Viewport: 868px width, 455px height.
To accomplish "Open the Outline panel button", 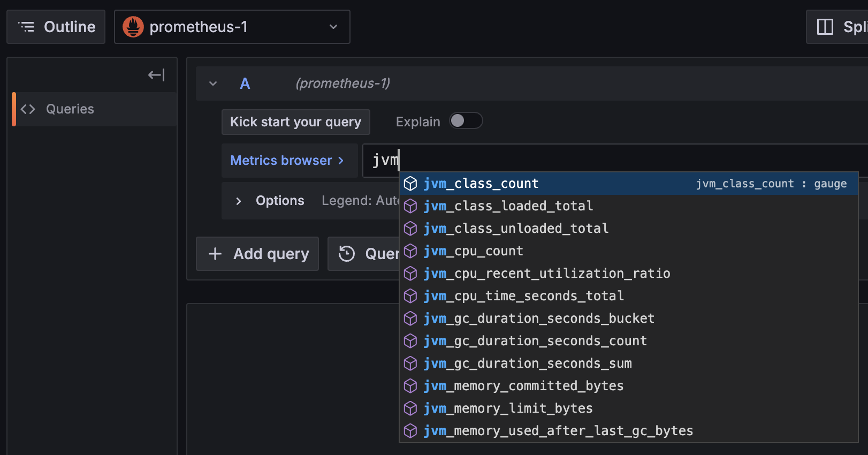I will [56, 27].
